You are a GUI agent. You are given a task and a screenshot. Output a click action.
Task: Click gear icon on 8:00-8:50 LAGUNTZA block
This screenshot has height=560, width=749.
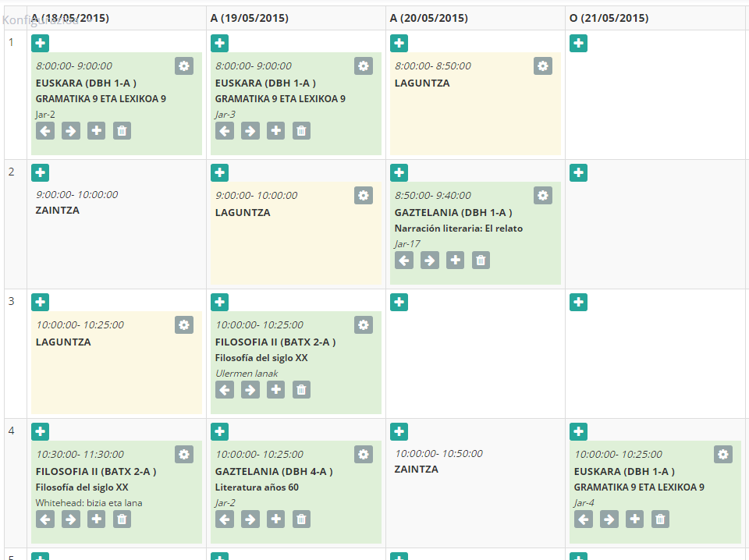coord(543,66)
